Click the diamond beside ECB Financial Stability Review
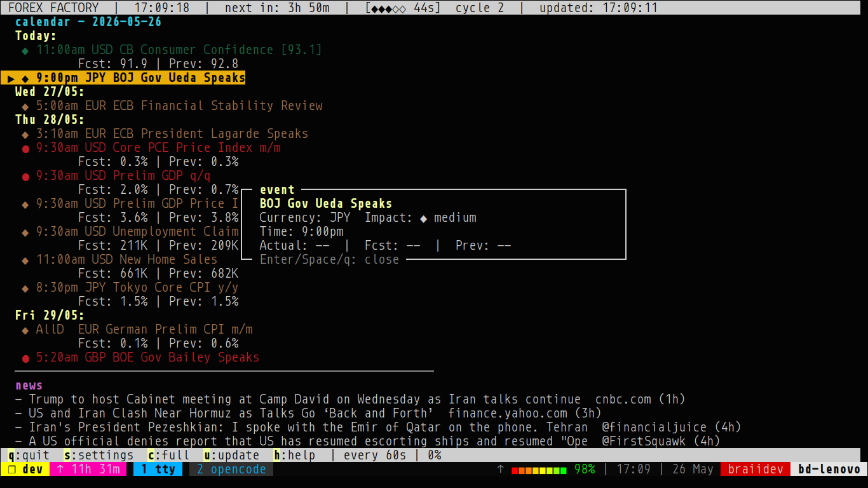This screenshot has height=488, width=868. pos(25,106)
